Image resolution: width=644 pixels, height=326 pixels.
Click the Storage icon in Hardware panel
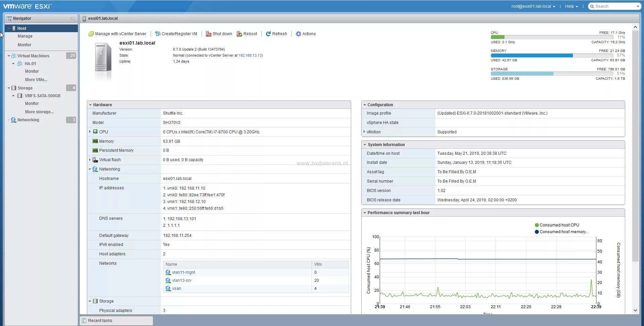(x=95, y=301)
